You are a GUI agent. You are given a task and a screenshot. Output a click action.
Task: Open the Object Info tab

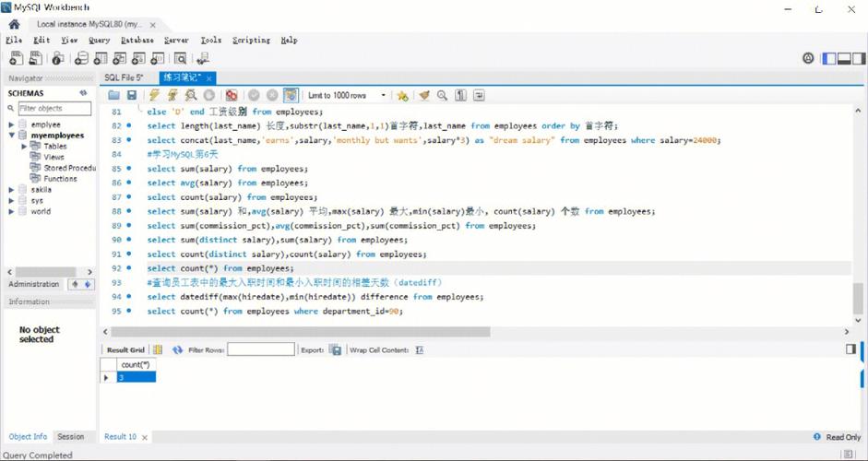[28, 437]
